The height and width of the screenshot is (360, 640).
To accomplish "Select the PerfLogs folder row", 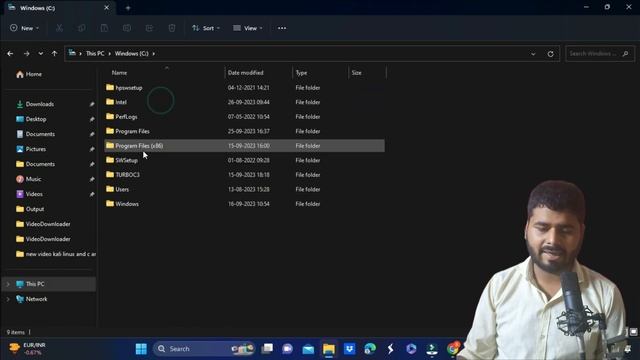I will (244, 117).
